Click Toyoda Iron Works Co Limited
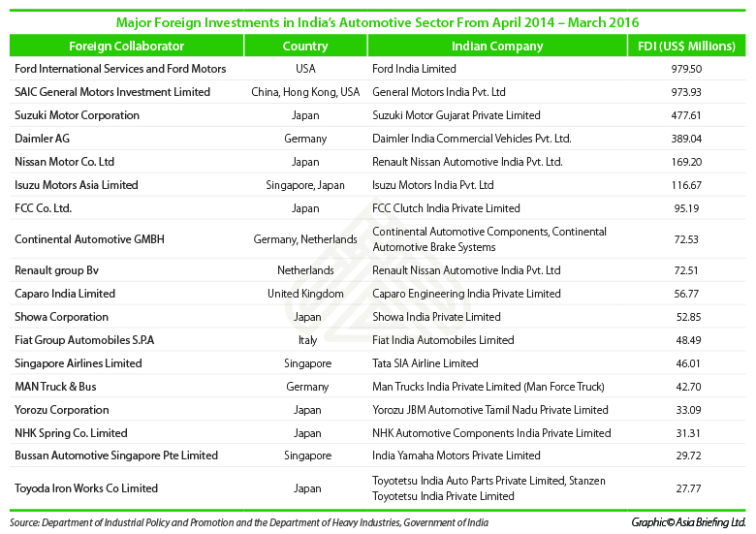Viewport: 756px width, 534px height. click(x=86, y=488)
